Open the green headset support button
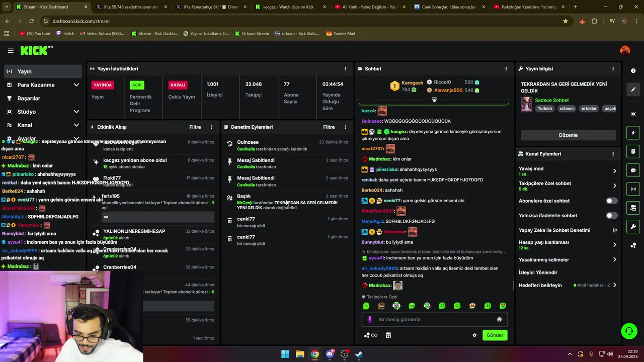This screenshot has width=644, height=362. point(629,331)
